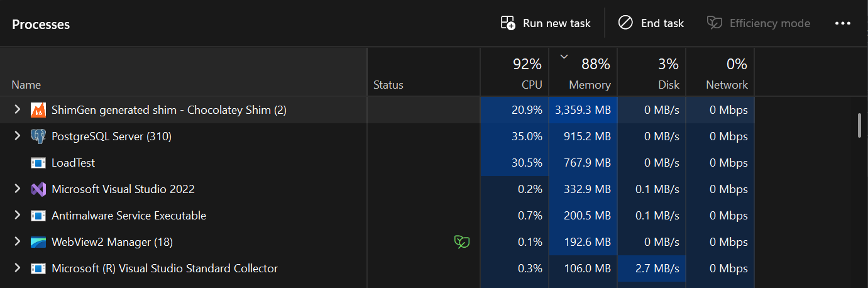Expand the Antimalware Service Executable row
The image size is (868, 288).
tap(18, 216)
